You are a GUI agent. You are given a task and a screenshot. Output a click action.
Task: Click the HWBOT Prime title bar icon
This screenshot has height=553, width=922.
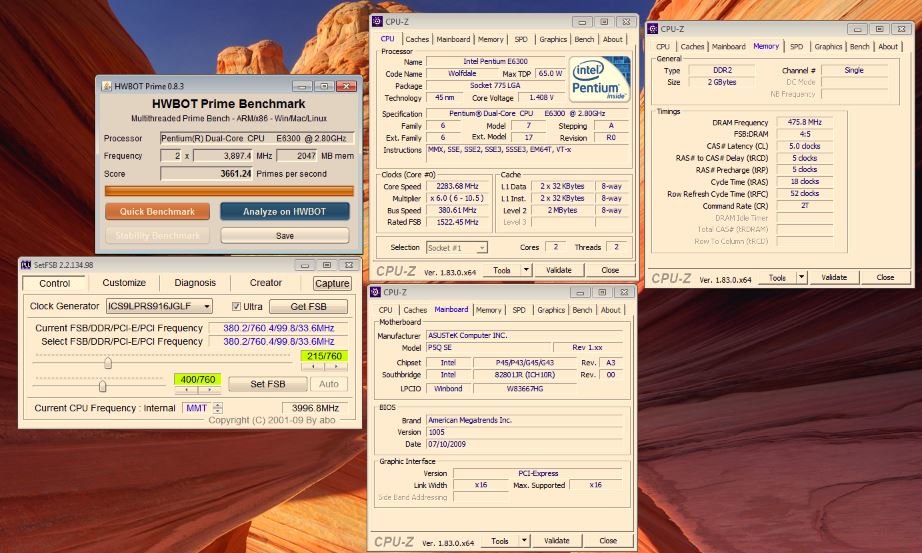coord(106,86)
